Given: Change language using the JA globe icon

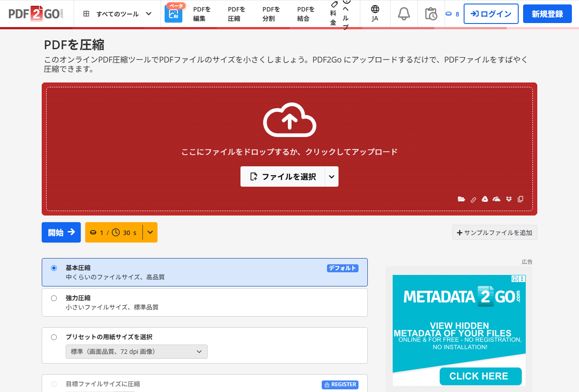Looking at the screenshot, I should click(x=375, y=14).
